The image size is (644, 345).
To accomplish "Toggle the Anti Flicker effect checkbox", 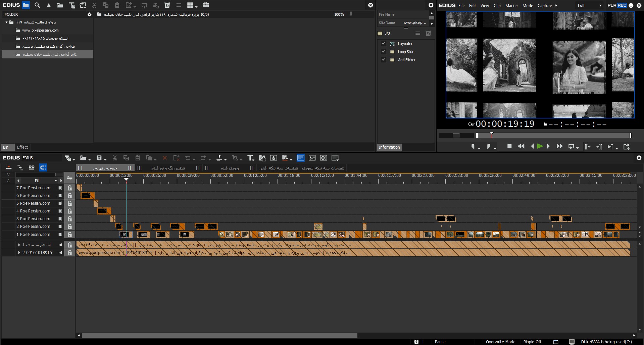I will (383, 60).
